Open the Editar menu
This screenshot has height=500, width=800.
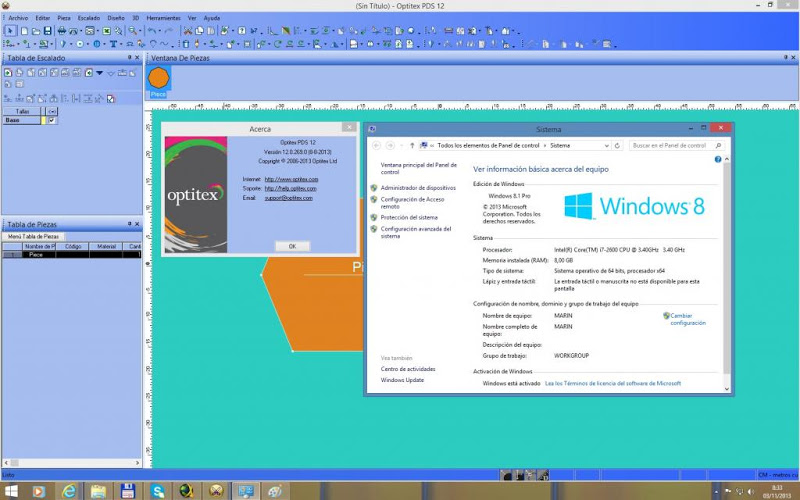click(43, 18)
